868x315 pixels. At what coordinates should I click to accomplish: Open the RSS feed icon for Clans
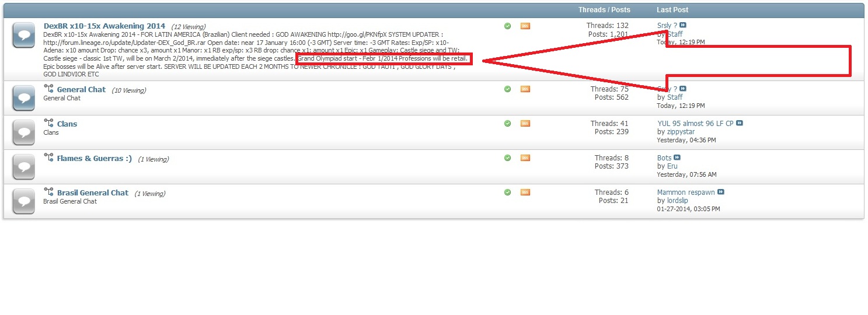[x=525, y=124]
